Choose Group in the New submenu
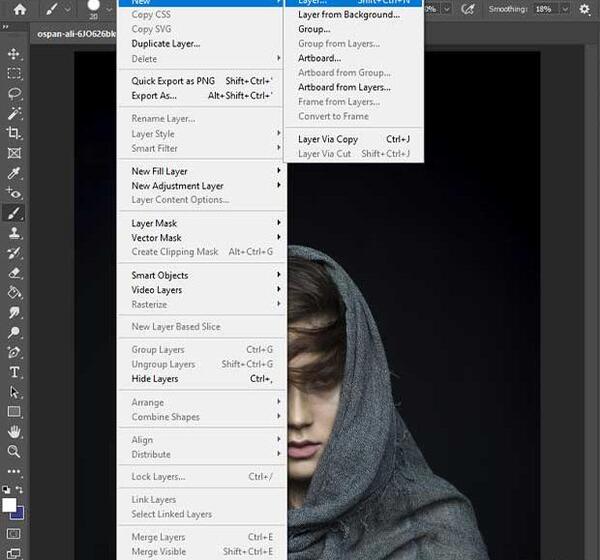This screenshot has height=560, width=600. click(x=354, y=29)
